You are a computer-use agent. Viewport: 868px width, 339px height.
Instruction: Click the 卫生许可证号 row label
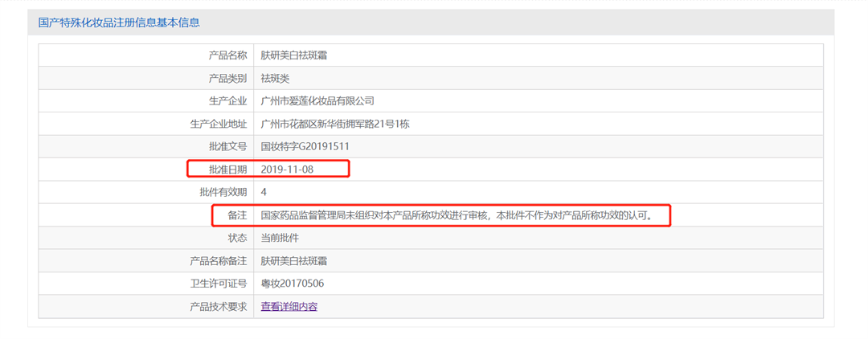219,284
